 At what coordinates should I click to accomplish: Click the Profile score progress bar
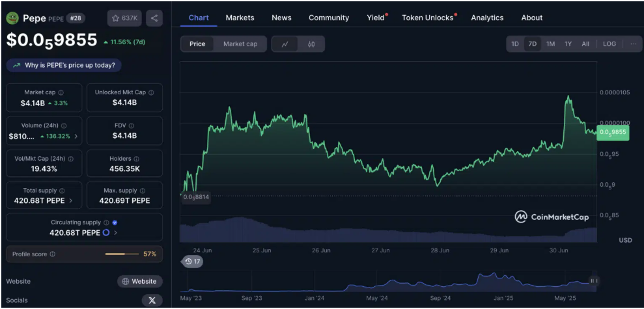(122, 254)
